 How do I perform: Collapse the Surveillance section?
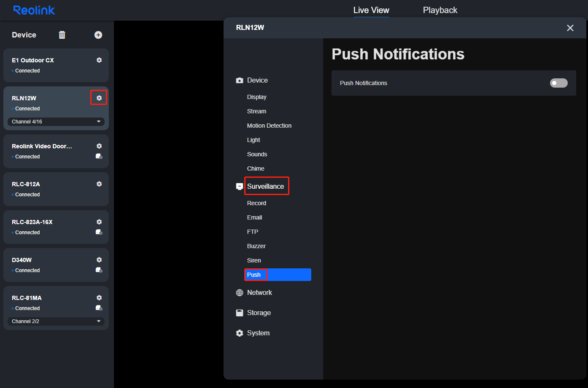(x=266, y=187)
